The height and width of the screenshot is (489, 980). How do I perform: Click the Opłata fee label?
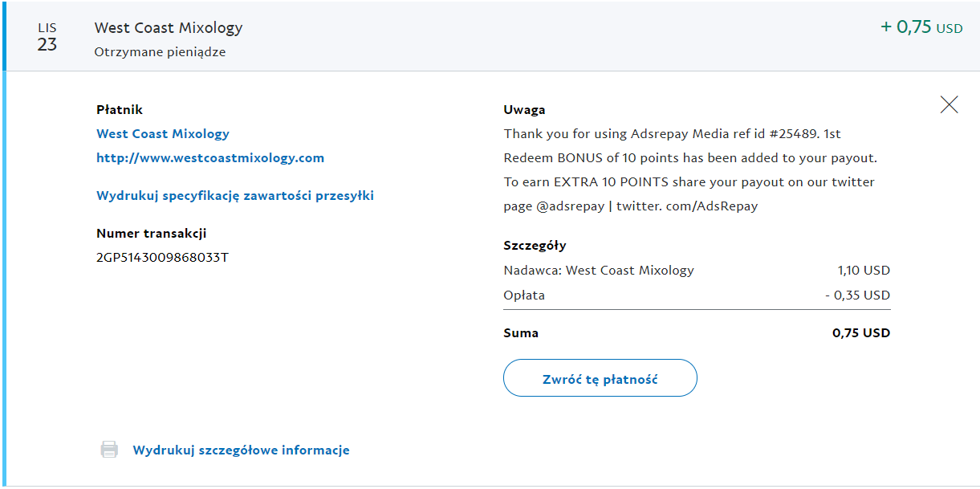[x=524, y=295]
